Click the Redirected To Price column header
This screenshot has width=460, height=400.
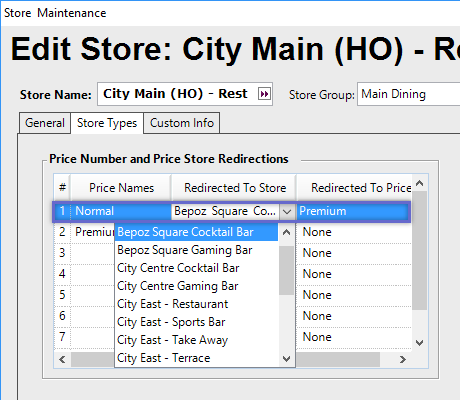pyautogui.click(x=355, y=188)
